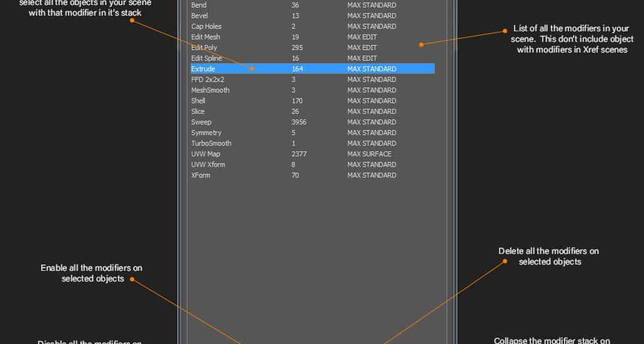Image resolution: width=644 pixels, height=344 pixels.
Task: Click the Slice modifier entry
Action: [x=198, y=111]
